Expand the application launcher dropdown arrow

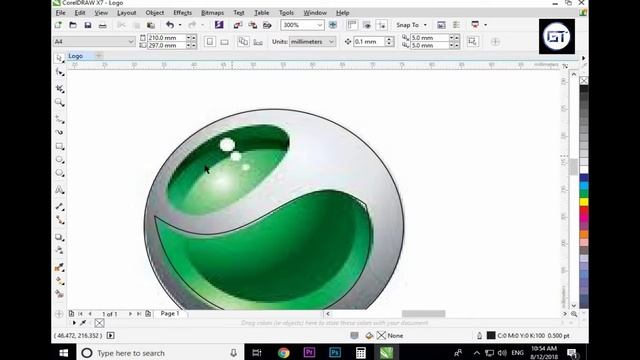(x=485, y=25)
